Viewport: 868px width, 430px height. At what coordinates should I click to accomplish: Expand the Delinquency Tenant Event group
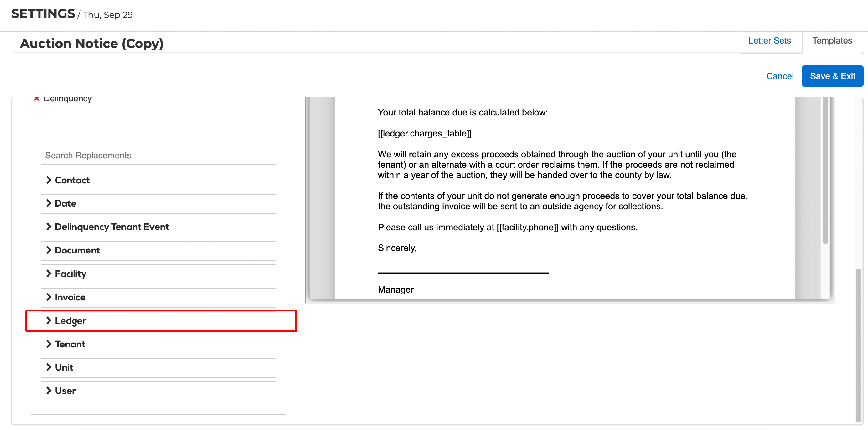(158, 227)
